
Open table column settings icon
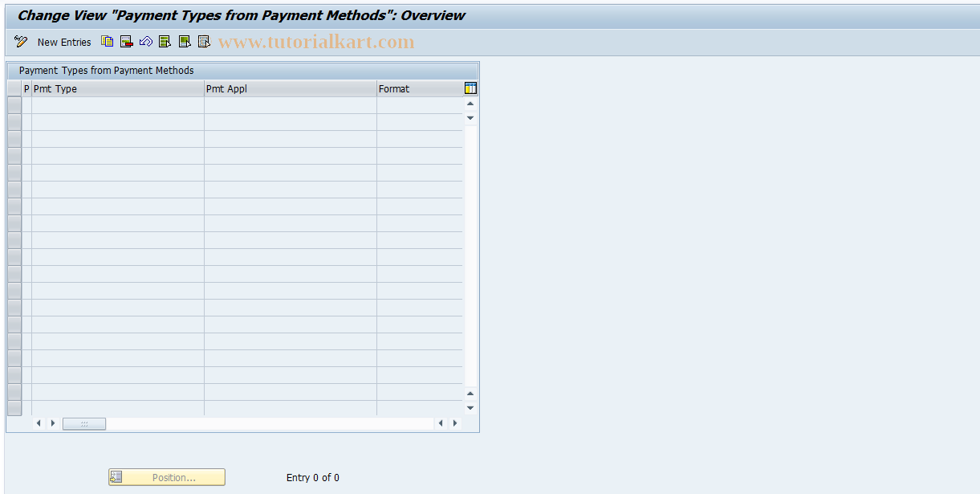pos(470,88)
